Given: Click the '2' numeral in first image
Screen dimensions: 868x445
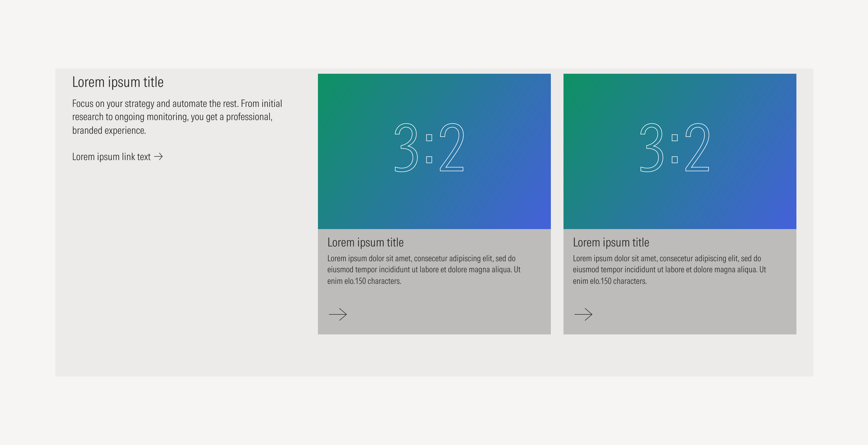Looking at the screenshot, I should point(452,148).
